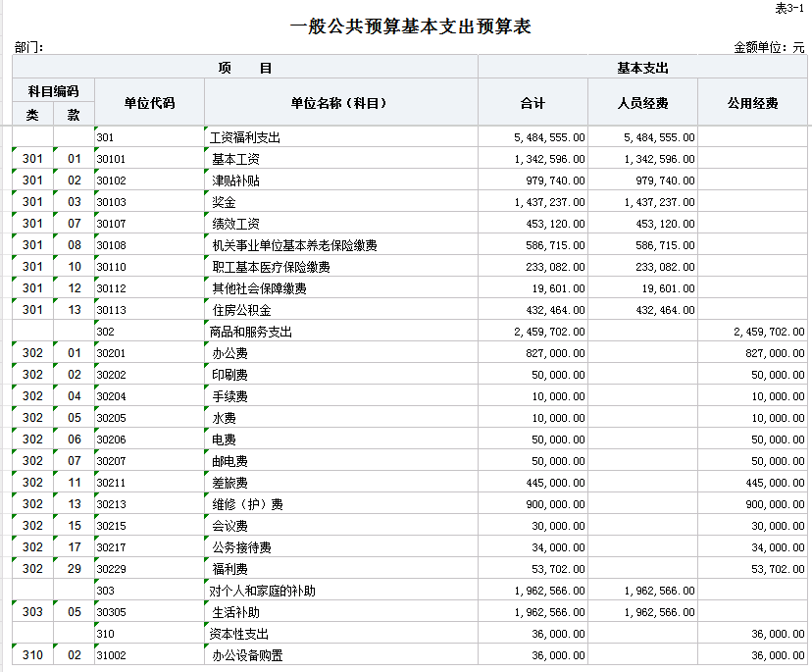Select the 机关事业单位基本养老保险缴费 cell
812x672 pixels.
click(340, 245)
